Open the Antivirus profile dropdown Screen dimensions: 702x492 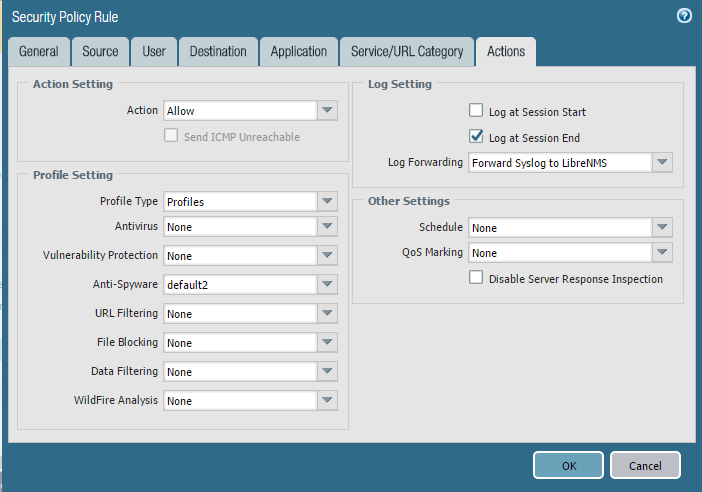[327, 227]
